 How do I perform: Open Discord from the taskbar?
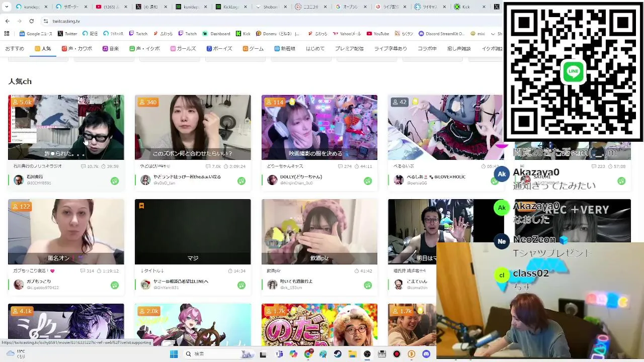point(426,354)
